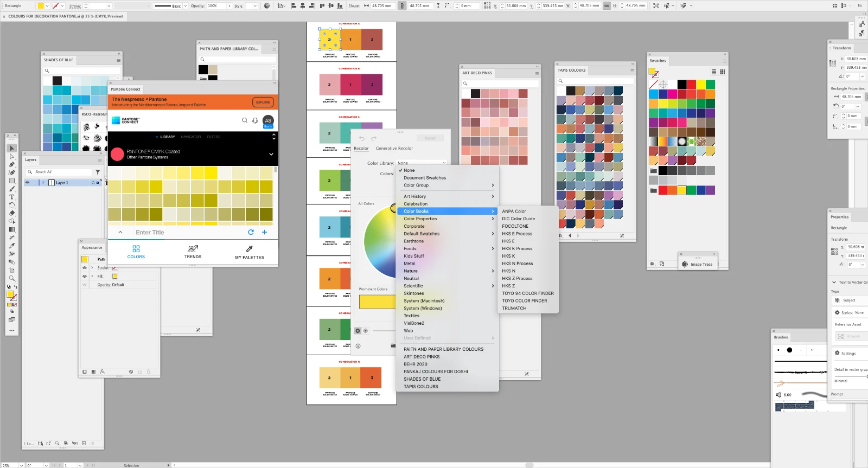Screen dimensions: 868x468
Task: Switch to the Generative Recolor tab
Action: click(x=394, y=148)
